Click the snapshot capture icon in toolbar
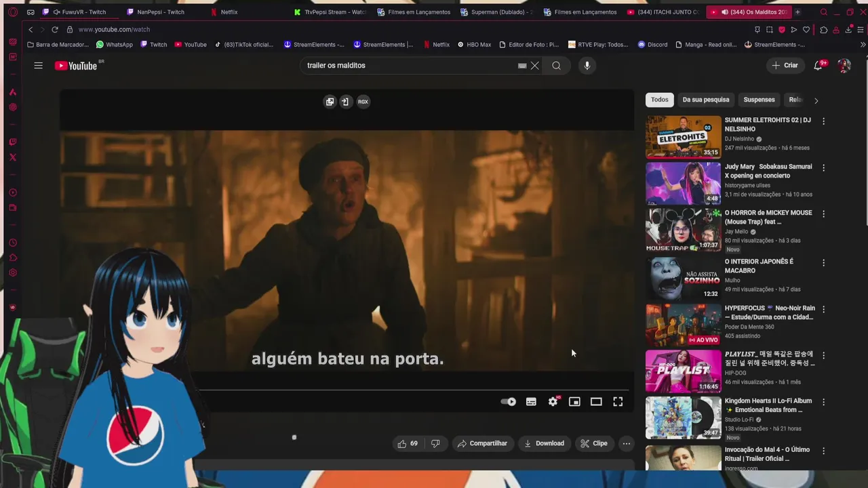The image size is (868, 488). (x=769, y=30)
